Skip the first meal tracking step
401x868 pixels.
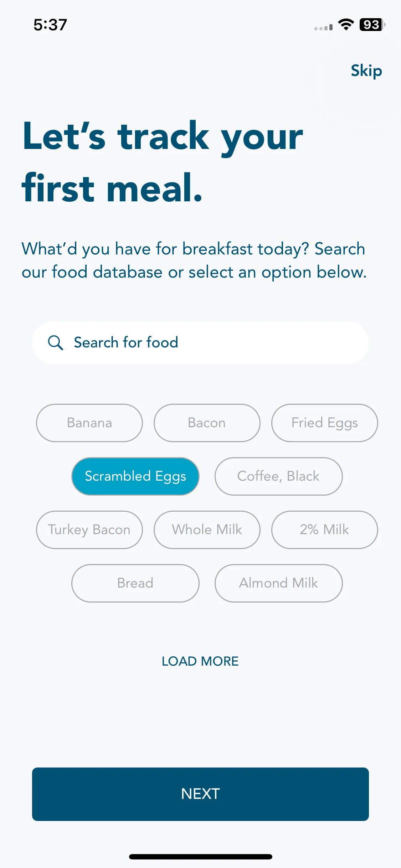(x=366, y=71)
